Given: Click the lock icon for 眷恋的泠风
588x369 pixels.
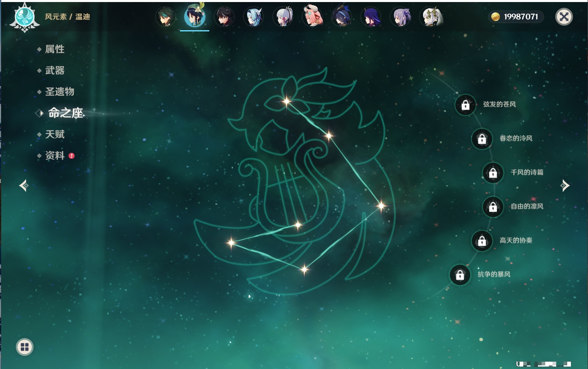Looking at the screenshot, I should coord(482,139).
